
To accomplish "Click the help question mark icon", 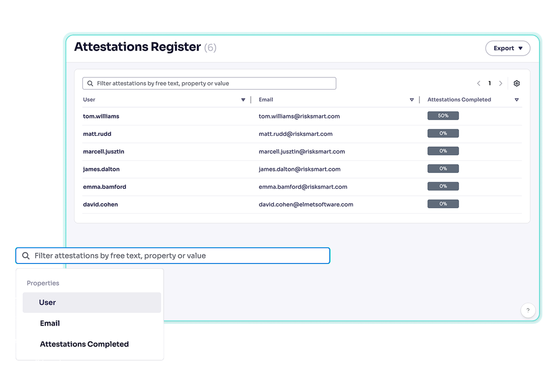I will coord(528,310).
